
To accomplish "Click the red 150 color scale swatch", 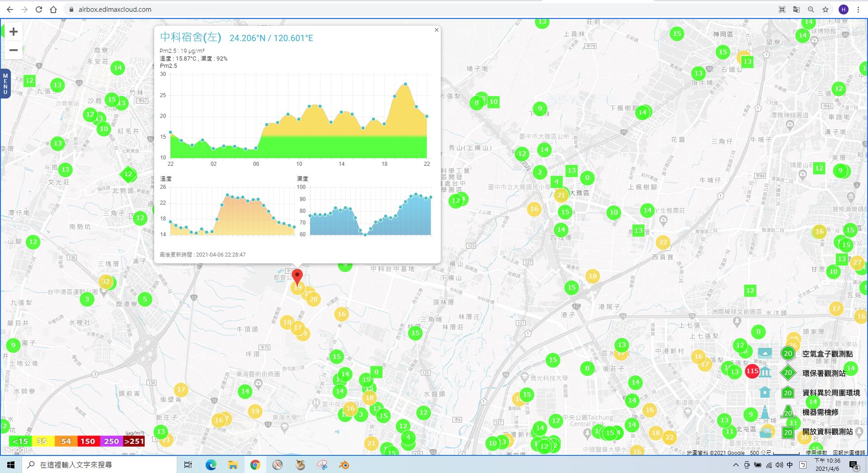I will 88,441.
